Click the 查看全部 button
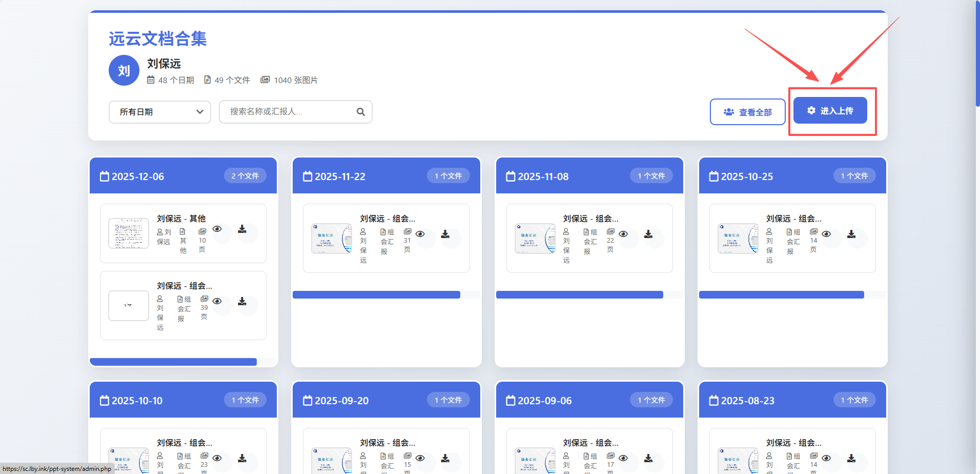 pos(747,112)
